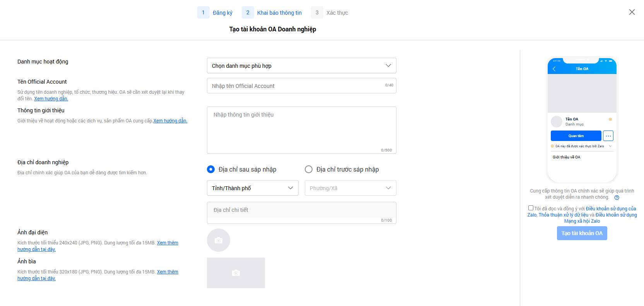Click the help question mark icon
The height and width of the screenshot is (306, 644).
coord(617,198)
